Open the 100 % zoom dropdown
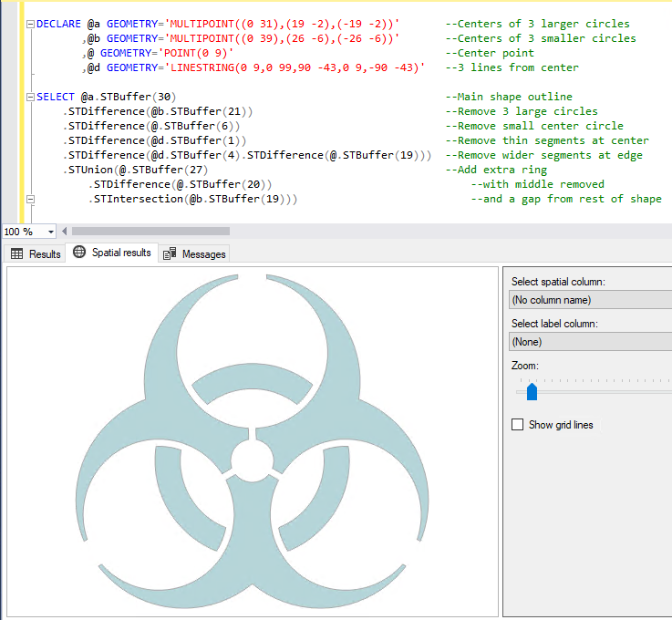The height and width of the screenshot is (620, 672). click(x=51, y=232)
